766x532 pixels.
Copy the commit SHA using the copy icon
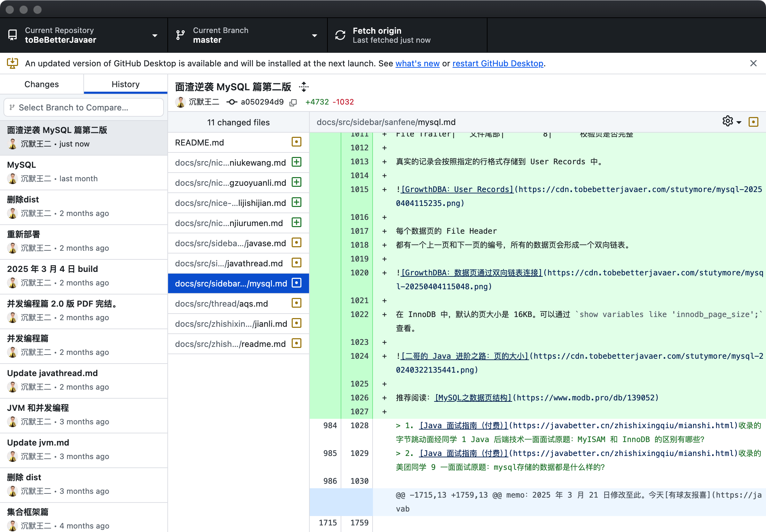pos(293,102)
